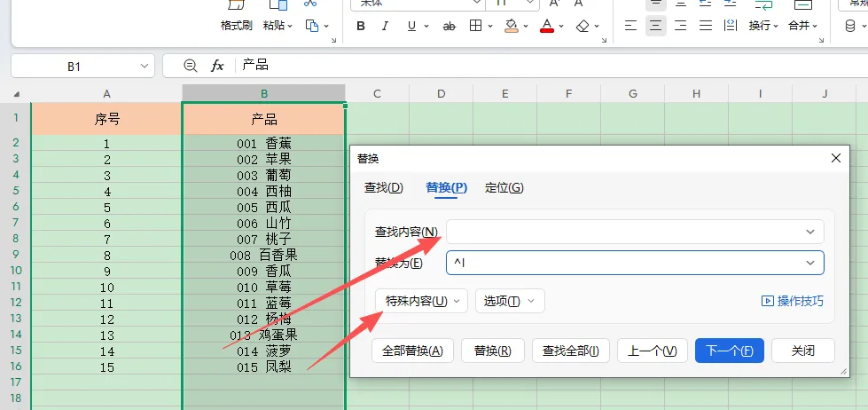Click the 替换(R) button
868x410 pixels.
493,351
